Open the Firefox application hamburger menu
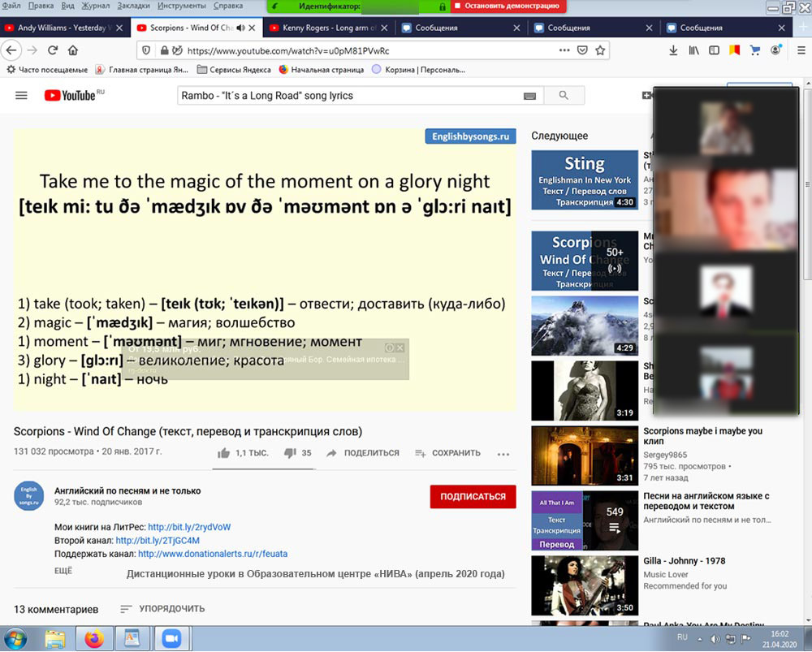The height and width of the screenshot is (652, 812). click(801, 50)
